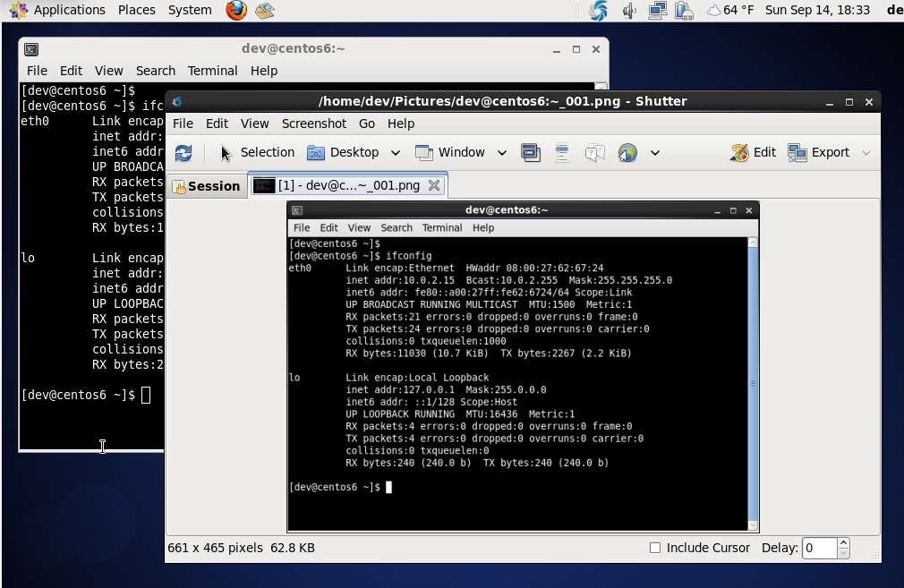Click the Shutter tray icon in panel
The image size is (904, 588).
tap(598, 11)
